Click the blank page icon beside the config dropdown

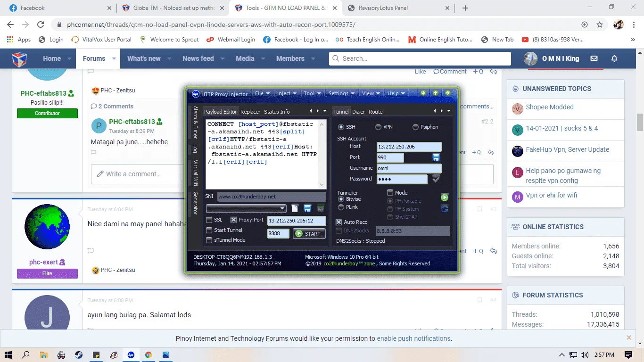295,208
